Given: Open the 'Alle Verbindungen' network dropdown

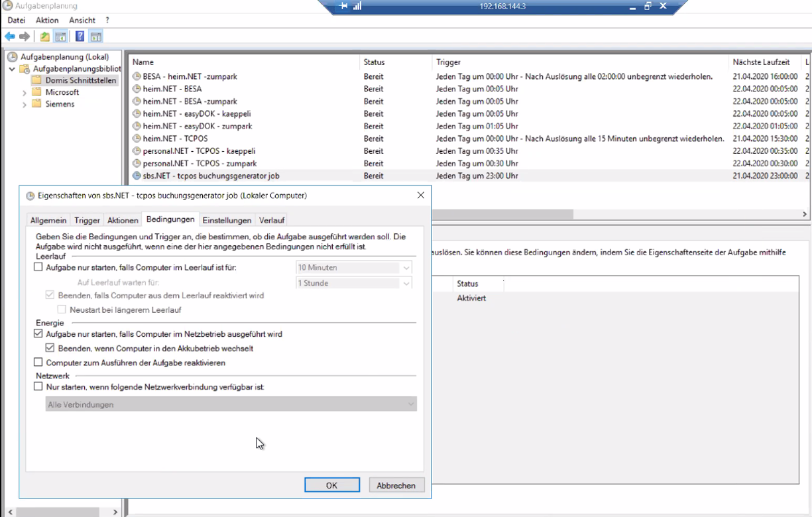Looking at the screenshot, I should [x=231, y=404].
